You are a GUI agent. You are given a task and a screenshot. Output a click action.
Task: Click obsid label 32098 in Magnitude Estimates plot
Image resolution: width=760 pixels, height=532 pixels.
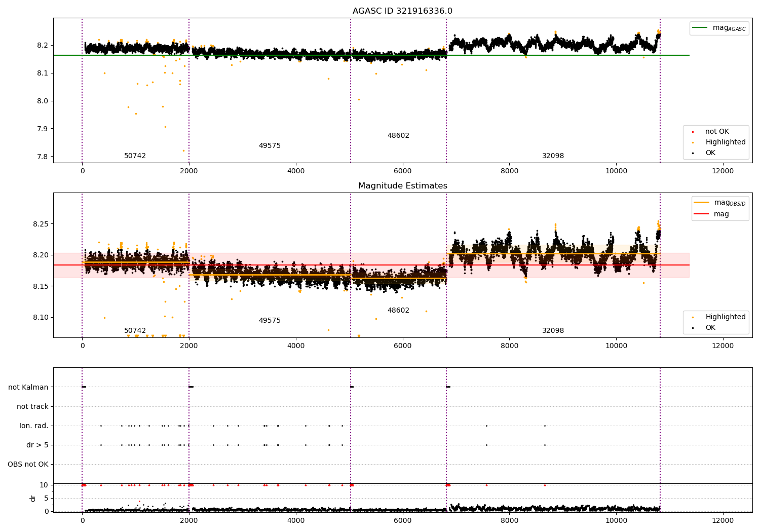[553, 331]
